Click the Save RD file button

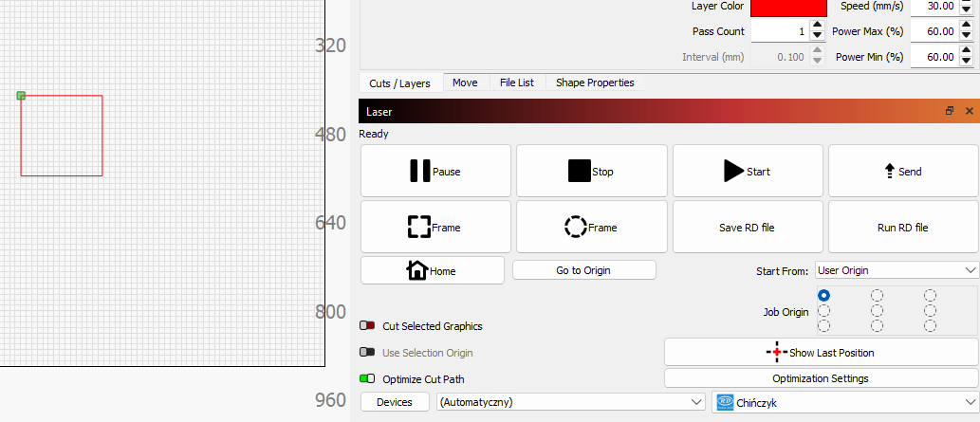click(x=747, y=228)
